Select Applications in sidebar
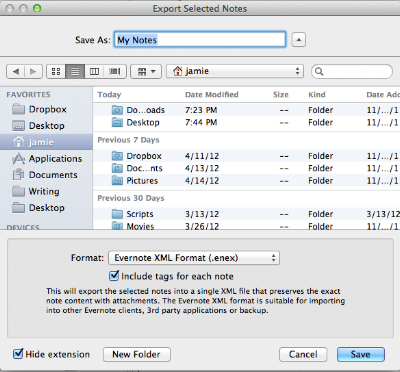The image size is (400, 372). click(x=46, y=158)
